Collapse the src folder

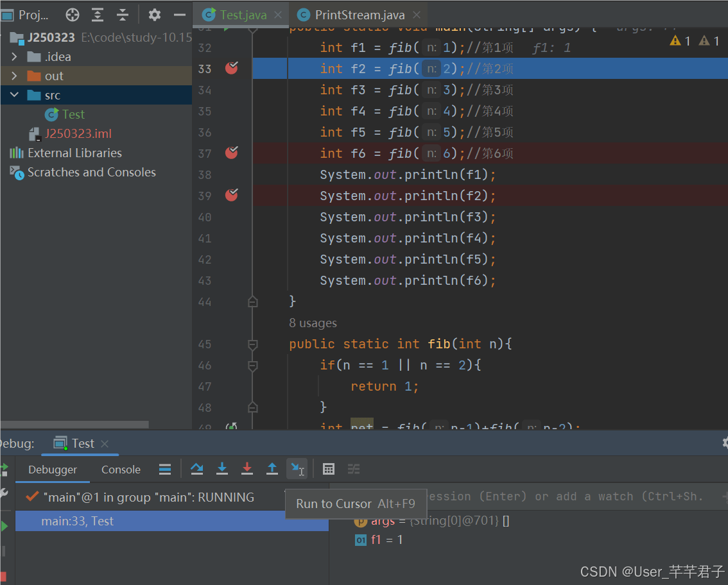[x=14, y=95]
